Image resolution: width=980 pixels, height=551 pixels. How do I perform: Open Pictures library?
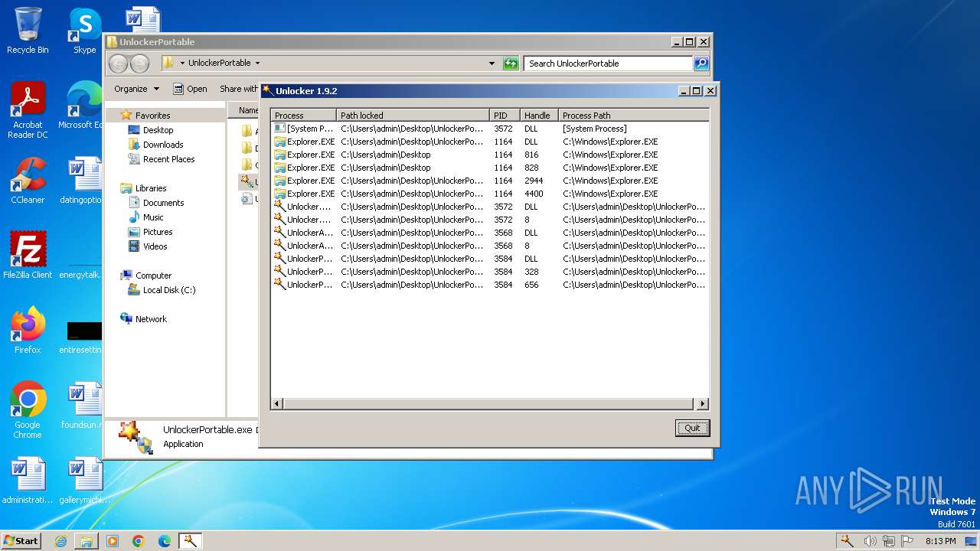pos(158,232)
